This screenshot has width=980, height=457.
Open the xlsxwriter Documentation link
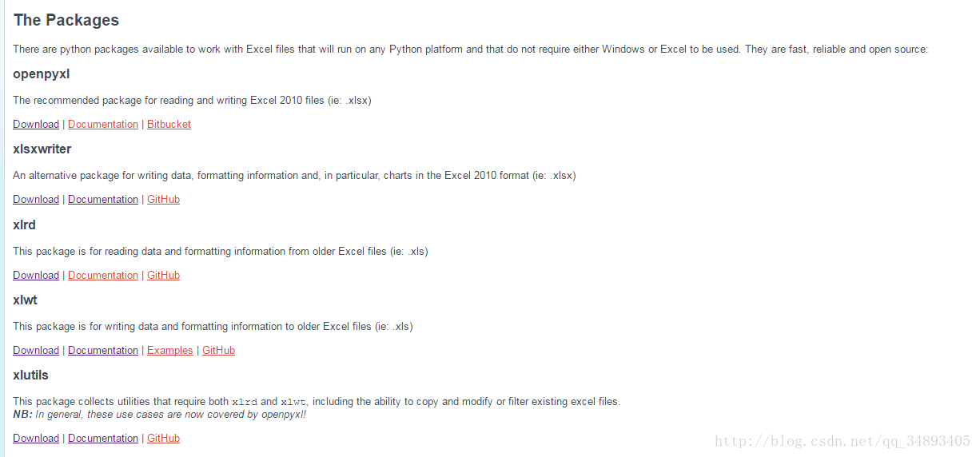click(x=103, y=199)
